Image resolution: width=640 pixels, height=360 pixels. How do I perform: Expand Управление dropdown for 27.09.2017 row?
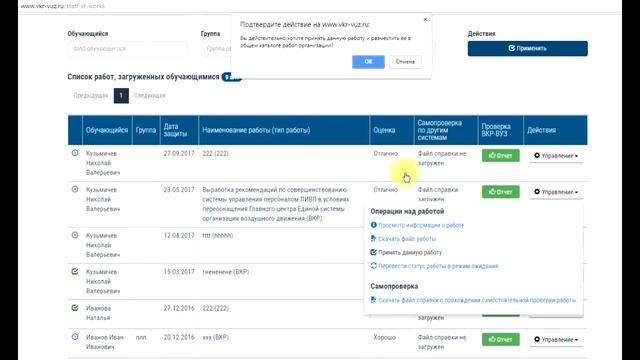click(x=556, y=156)
